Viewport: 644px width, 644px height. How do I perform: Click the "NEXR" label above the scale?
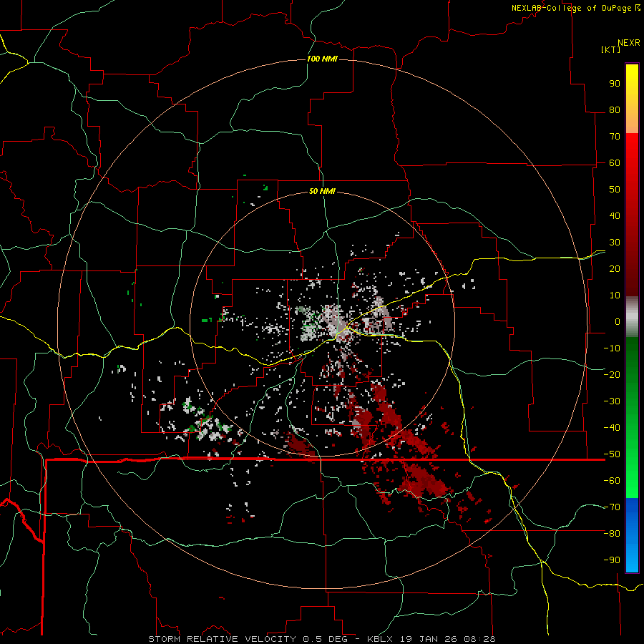click(x=629, y=43)
